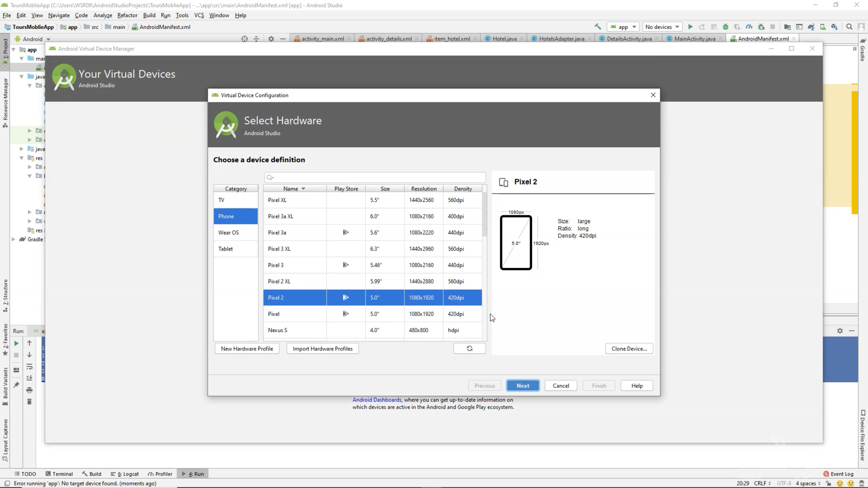Collapse the res folder node

22,158
